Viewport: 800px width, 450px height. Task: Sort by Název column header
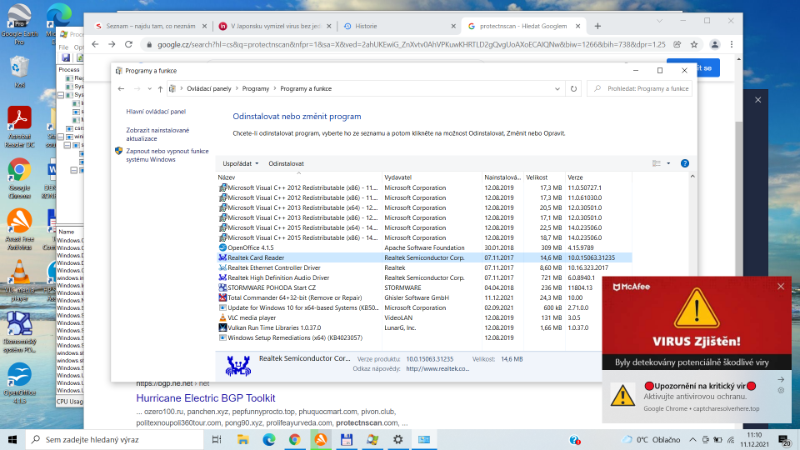point(299,178)
